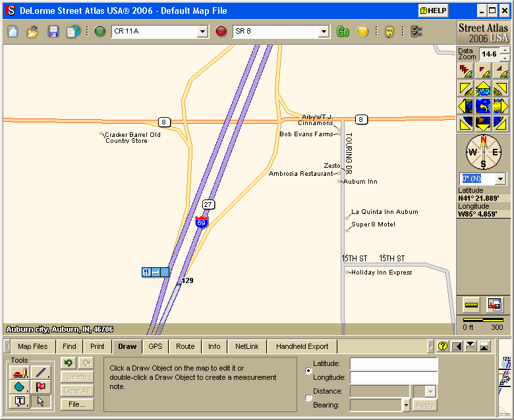Create a new map file
Viewport: 514px width, 420px height.
(x=13, y=32)
